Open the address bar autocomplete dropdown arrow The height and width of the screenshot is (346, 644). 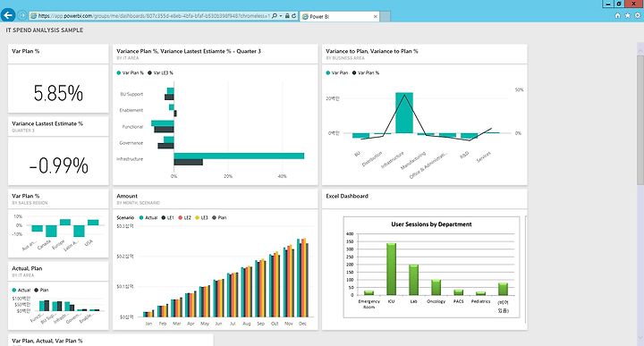click(281, 16)
